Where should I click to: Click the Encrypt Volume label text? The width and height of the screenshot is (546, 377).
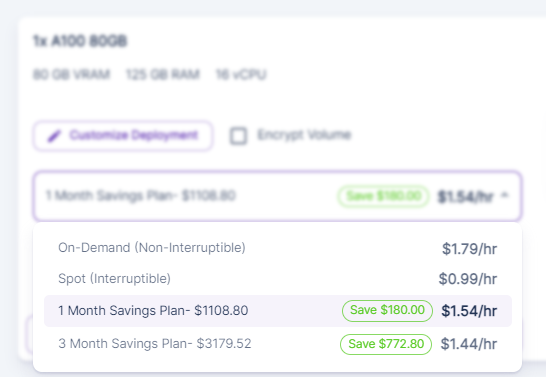pos(304,134)
